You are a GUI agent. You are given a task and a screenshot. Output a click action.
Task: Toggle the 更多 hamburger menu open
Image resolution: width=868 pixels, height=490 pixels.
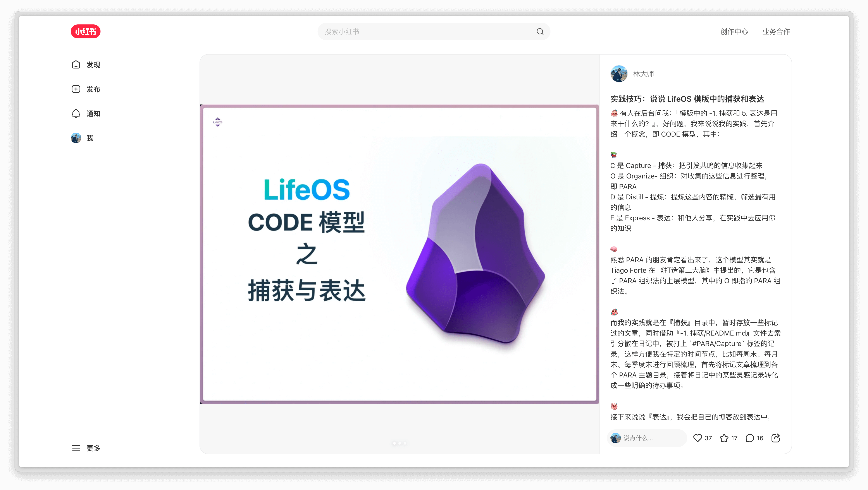[x=76, y=448]
